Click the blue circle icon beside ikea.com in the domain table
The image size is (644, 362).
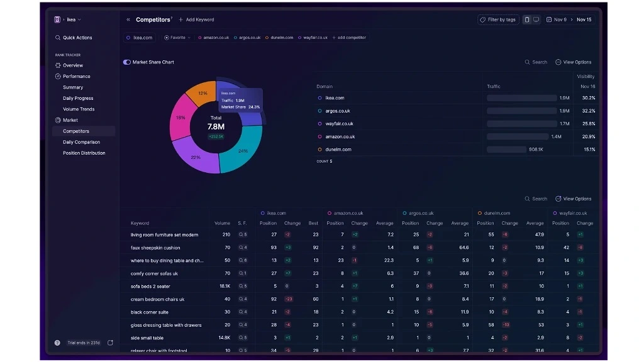point(319,97)
